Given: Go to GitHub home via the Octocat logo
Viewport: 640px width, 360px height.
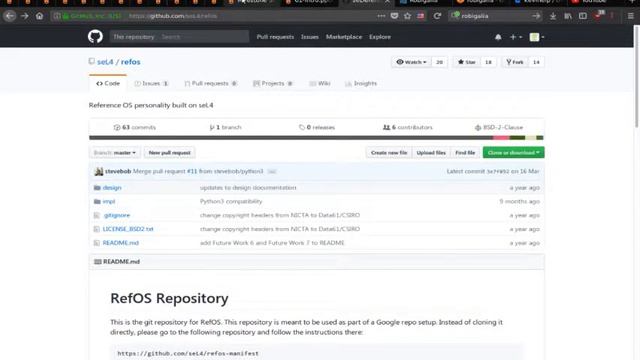Looking at the screenshot, I should pos(95,37).
